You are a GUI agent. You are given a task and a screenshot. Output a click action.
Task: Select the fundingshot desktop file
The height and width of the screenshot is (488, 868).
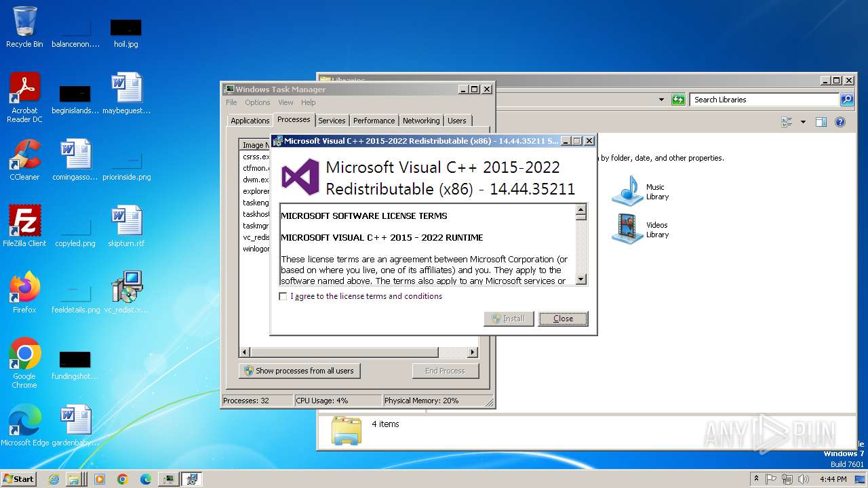[x=75, y=365]
